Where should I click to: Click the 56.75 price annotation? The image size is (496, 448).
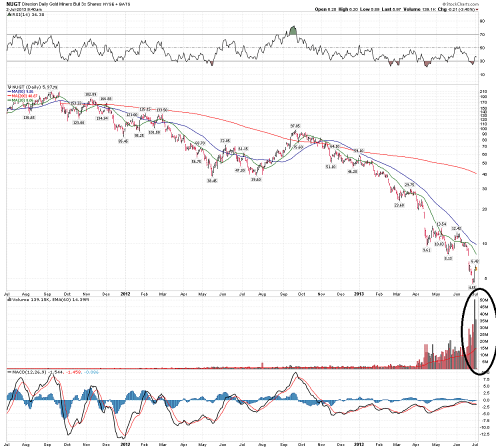196,161
